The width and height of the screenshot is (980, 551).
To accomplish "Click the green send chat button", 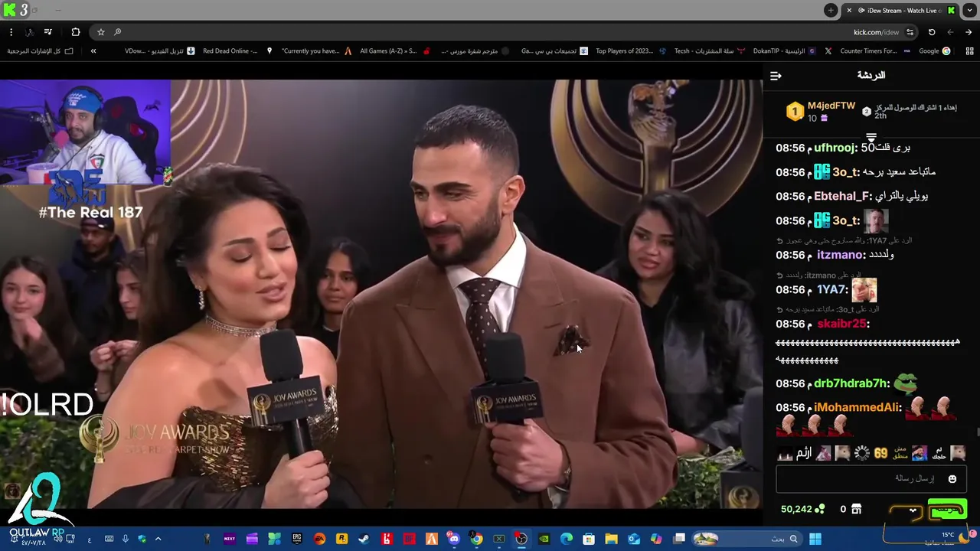I will [x=947, y=510].
